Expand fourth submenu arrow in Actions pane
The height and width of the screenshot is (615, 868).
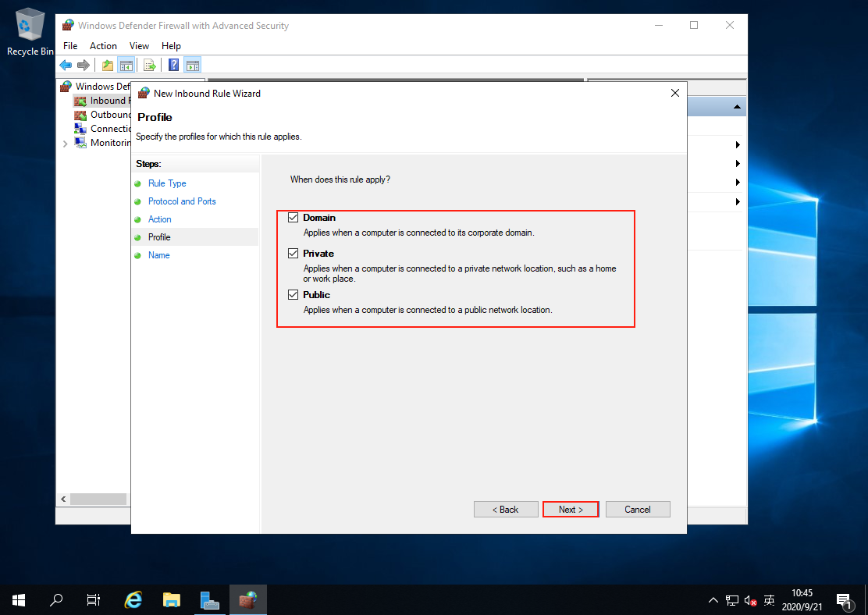[x=738, y=201]
